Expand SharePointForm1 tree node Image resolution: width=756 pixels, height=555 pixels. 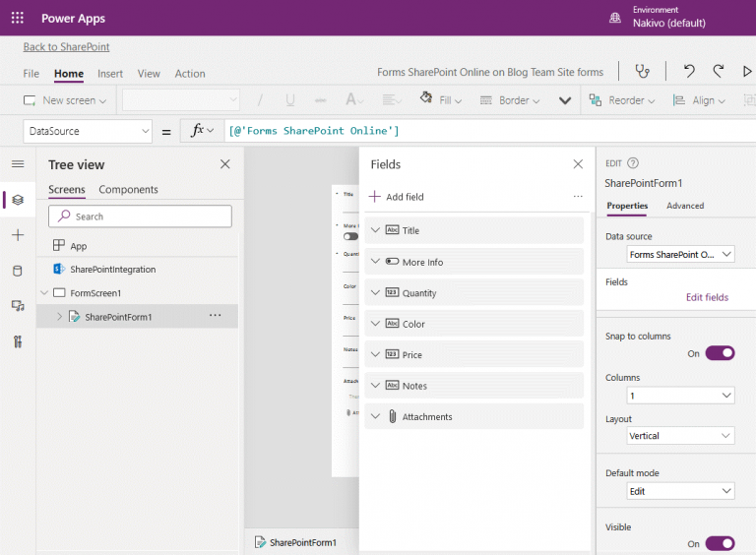(x=59, y=317)
